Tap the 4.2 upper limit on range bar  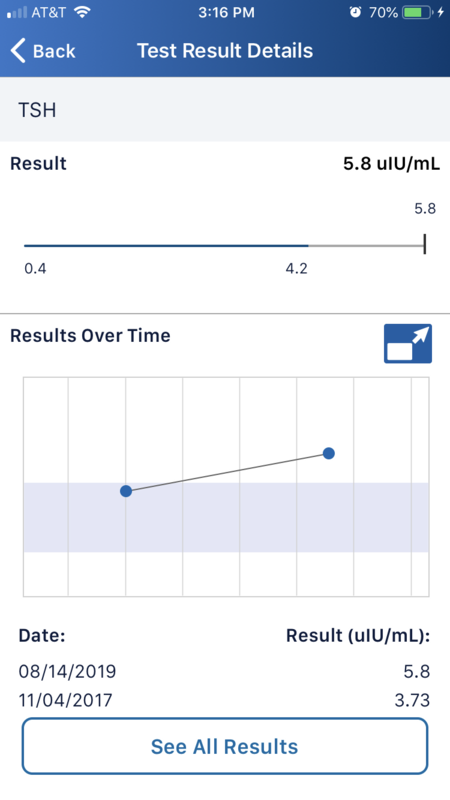tap(296, 268)
